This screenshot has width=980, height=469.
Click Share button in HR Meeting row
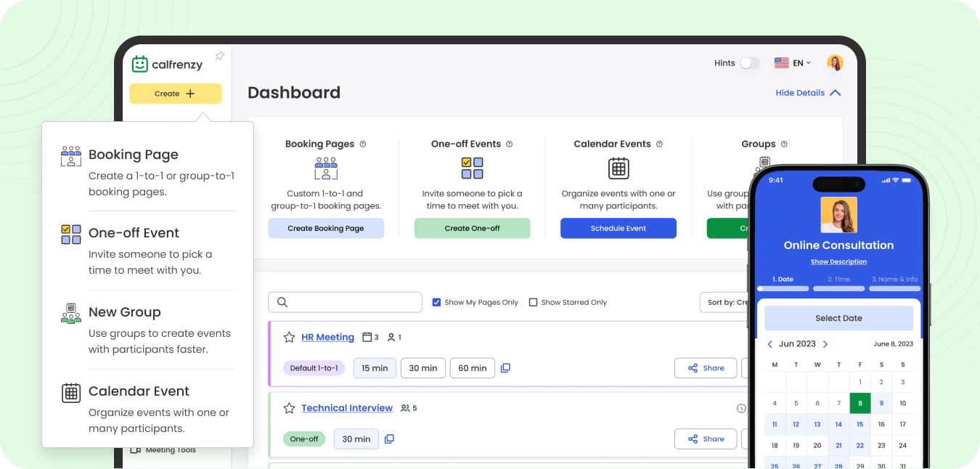(x=706, y=368)
